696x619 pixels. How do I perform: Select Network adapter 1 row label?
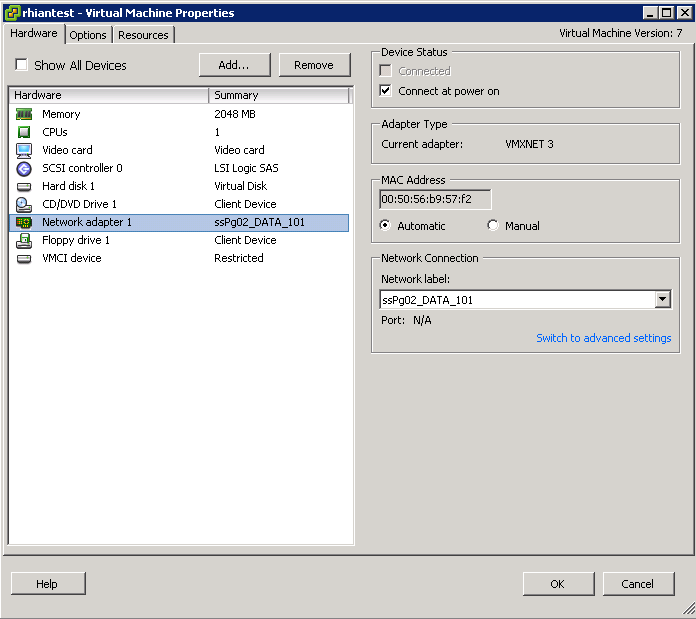click(x=87, y=222)
